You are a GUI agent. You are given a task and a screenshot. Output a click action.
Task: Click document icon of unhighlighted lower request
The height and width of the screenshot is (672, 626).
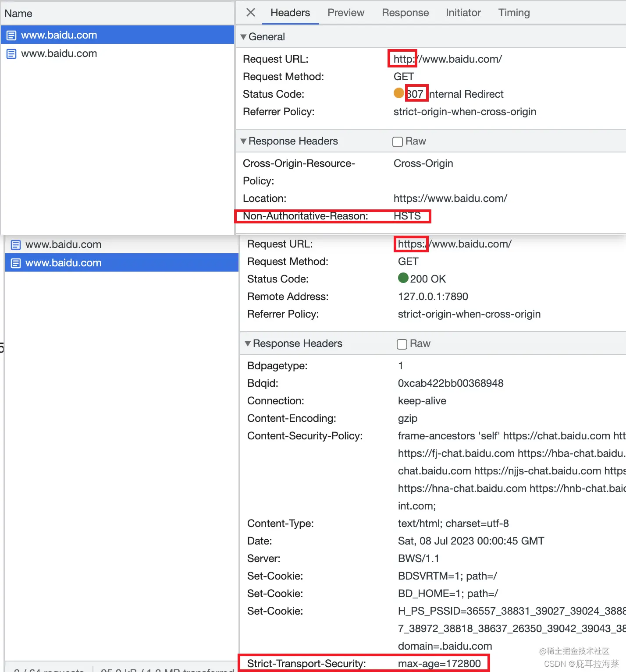[x=16, y=245]
